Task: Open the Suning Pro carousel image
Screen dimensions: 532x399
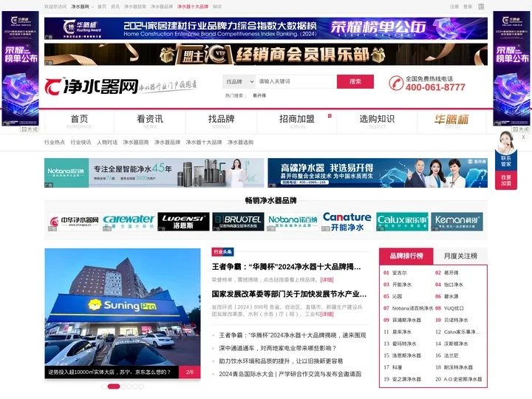Action: (x=123, y=307)
